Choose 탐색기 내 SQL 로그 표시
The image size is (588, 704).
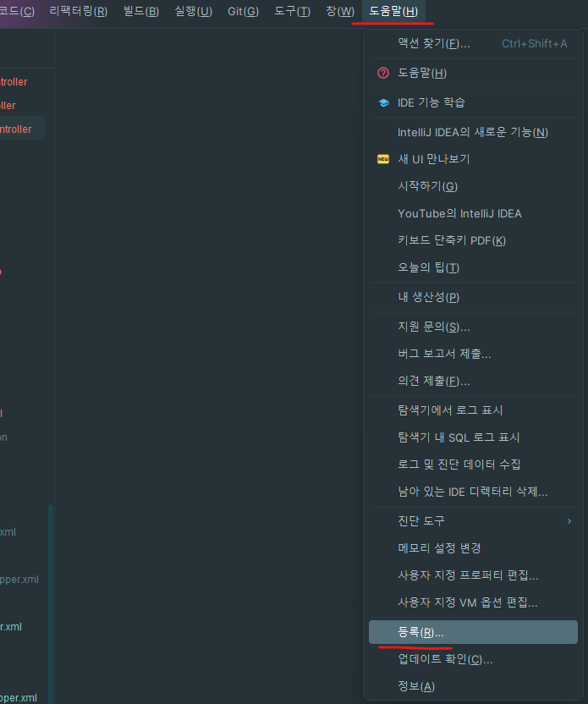tap(473, 437)
